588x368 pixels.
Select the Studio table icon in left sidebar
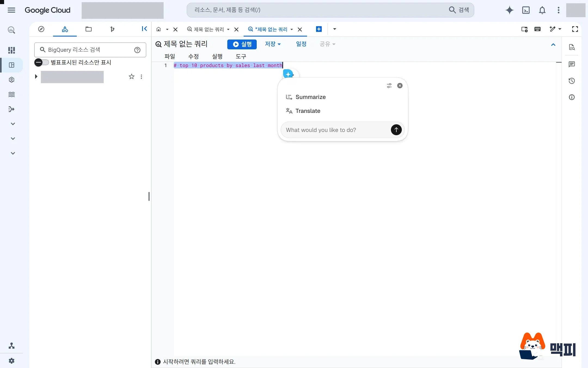coord(11,65)
